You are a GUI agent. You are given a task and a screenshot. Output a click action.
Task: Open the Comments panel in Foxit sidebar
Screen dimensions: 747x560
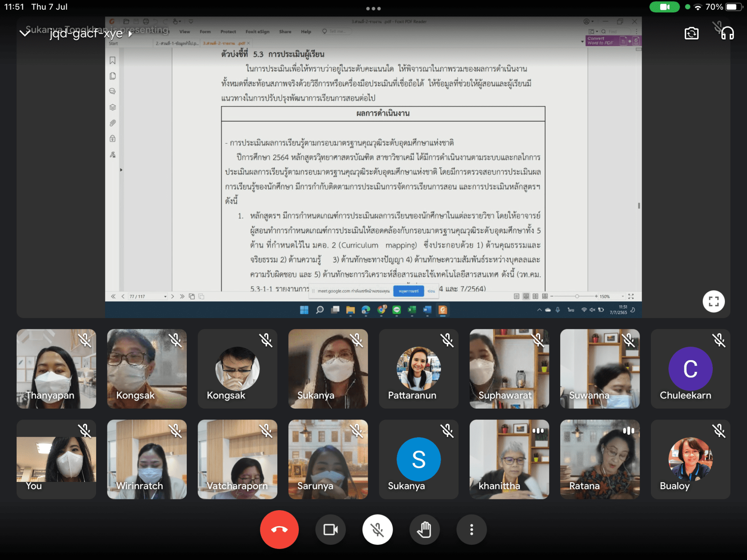click(112, 91)
